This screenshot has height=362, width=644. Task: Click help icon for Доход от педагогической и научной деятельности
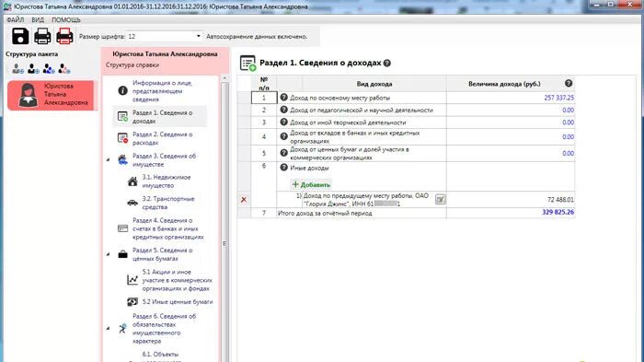tap(283, 110)
